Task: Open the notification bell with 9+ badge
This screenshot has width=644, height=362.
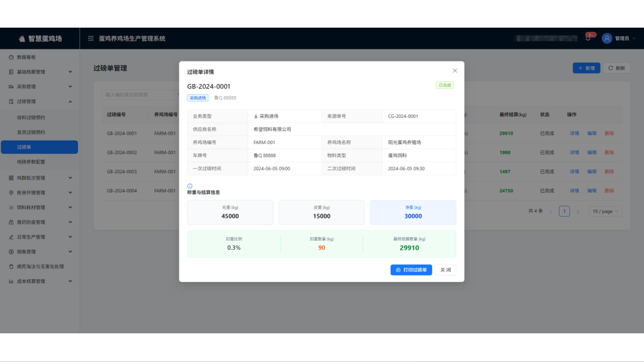Action: (x=588, y=38)
